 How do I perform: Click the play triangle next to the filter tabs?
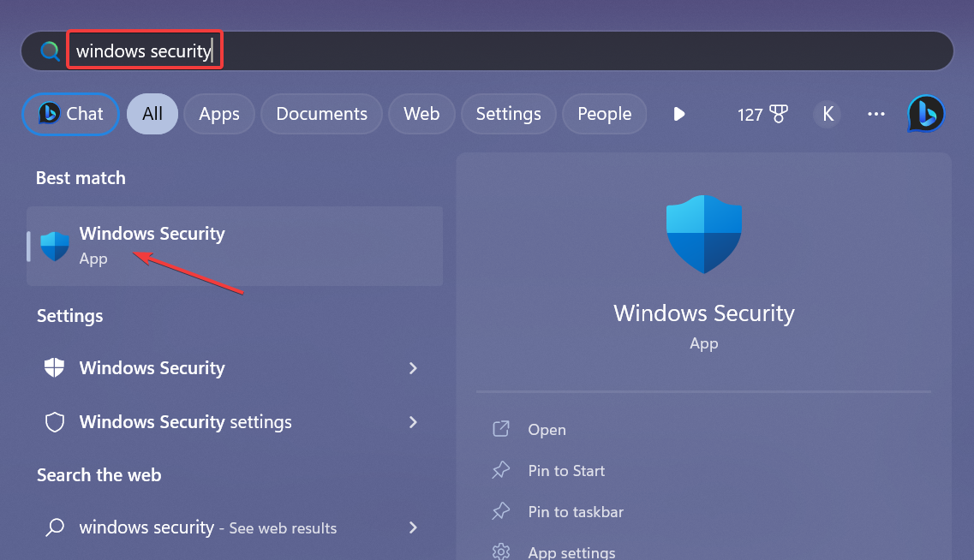coord(678,113)
